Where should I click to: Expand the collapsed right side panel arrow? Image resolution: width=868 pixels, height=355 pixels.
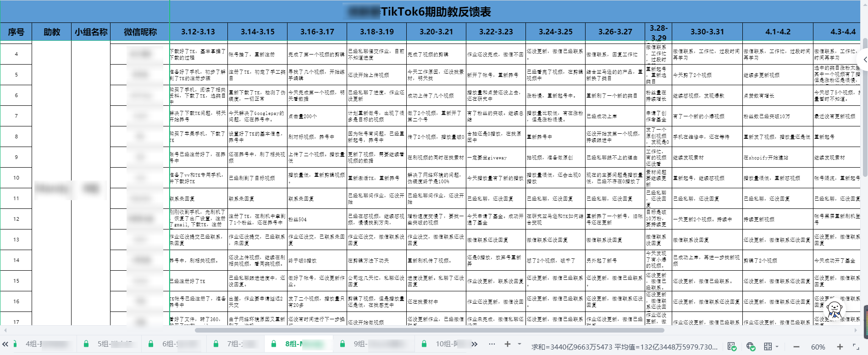pos(864,60)
